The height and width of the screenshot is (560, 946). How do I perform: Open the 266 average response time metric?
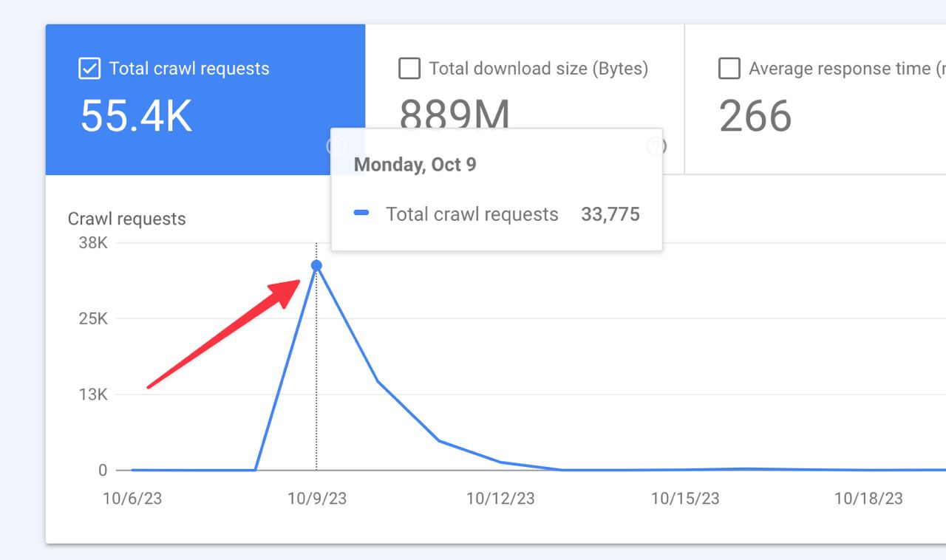tap(755, 116)
